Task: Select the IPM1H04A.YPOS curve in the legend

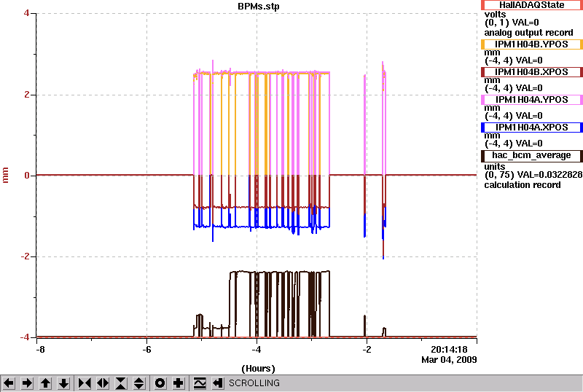Action: click(532, 100)
